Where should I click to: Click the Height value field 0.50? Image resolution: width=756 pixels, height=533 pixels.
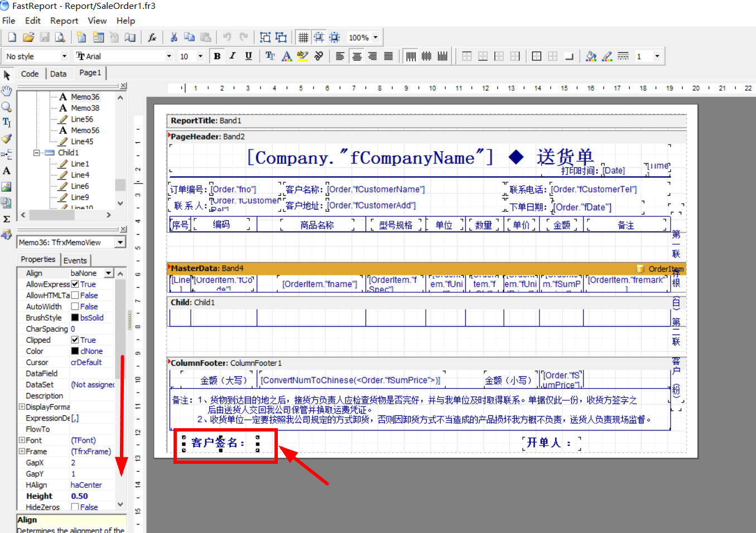(92, 496)
